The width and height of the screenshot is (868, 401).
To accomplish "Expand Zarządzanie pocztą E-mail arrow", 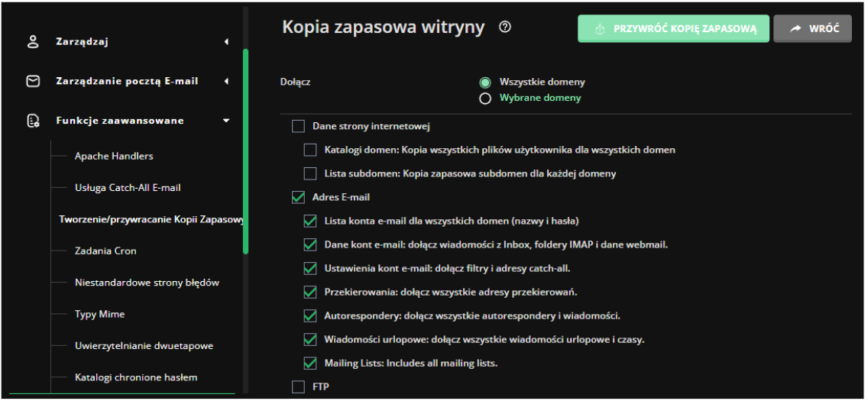I will 226,81.
